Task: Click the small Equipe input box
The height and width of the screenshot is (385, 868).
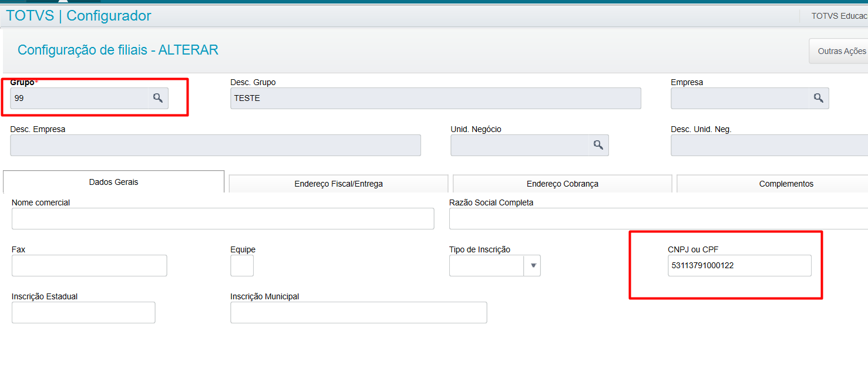Action: tap(242, 266)
